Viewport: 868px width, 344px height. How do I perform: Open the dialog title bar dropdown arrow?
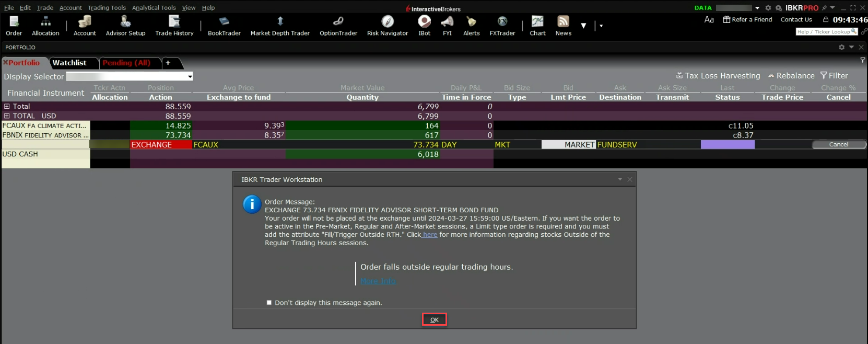point(620,179)
